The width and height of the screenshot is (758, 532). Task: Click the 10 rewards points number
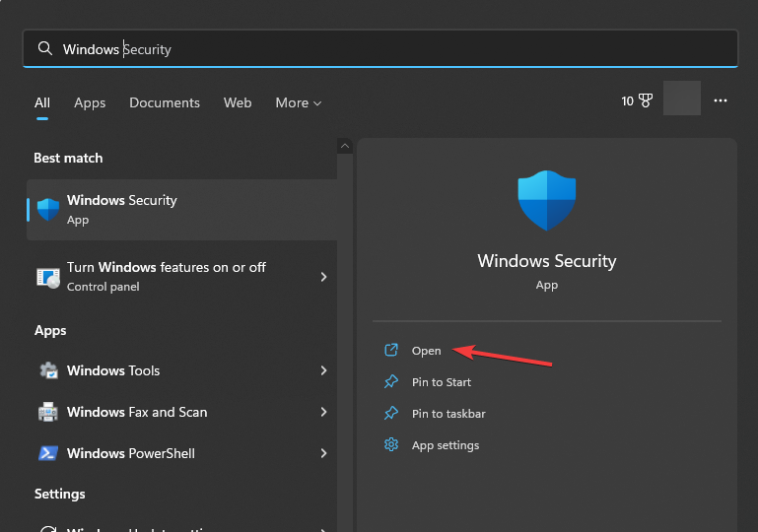click(628, 101)
